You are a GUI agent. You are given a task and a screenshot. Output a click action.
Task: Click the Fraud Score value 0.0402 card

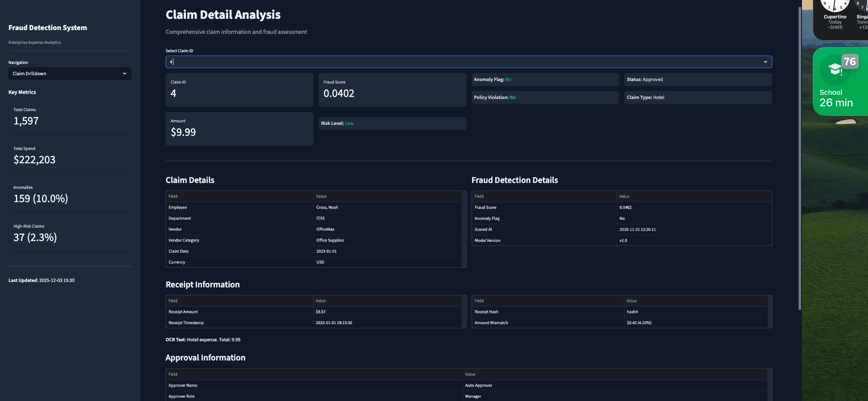tap(392, 90)
